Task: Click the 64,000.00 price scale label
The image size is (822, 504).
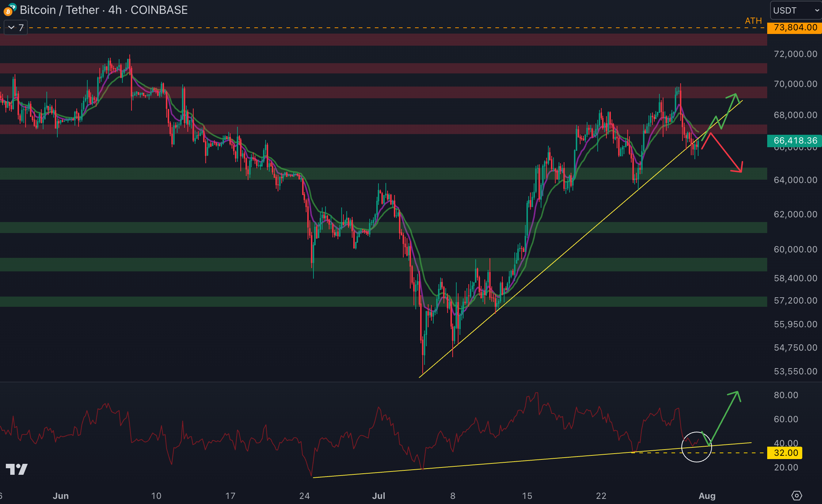Action: pos(795,180)
